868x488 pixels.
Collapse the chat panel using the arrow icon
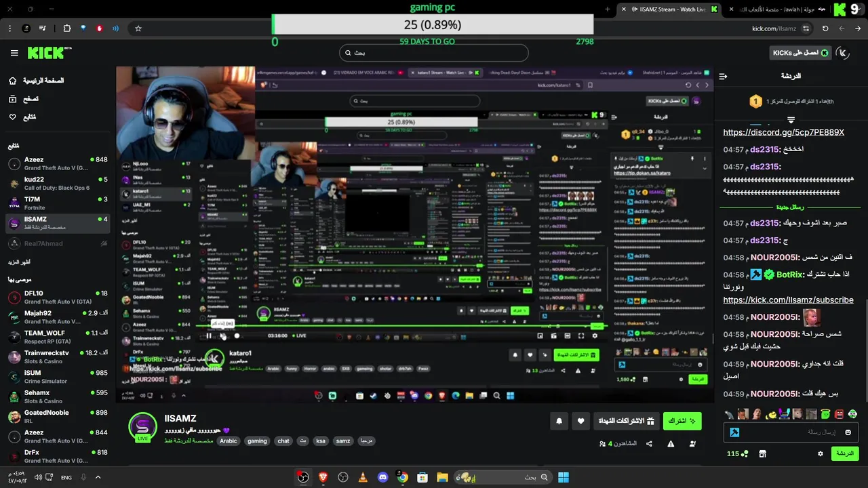(723, 77)
